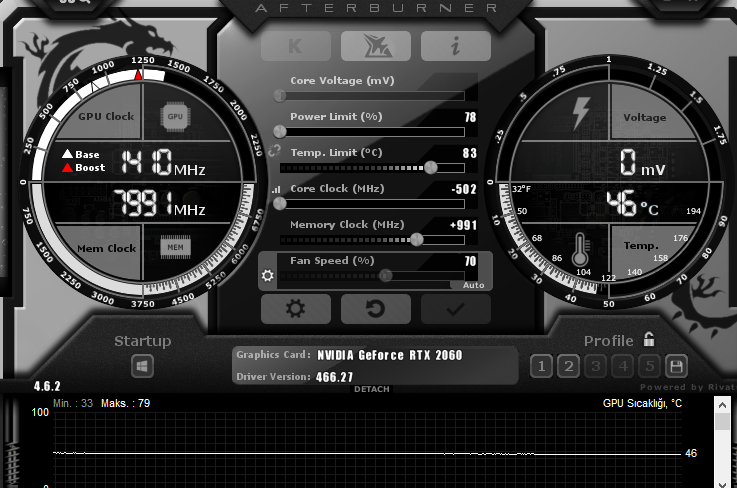Image resolution: width=737 pixels, height=488 pixels.
Task: Toggle fan speed Auto mode
Action: point(473,285)
